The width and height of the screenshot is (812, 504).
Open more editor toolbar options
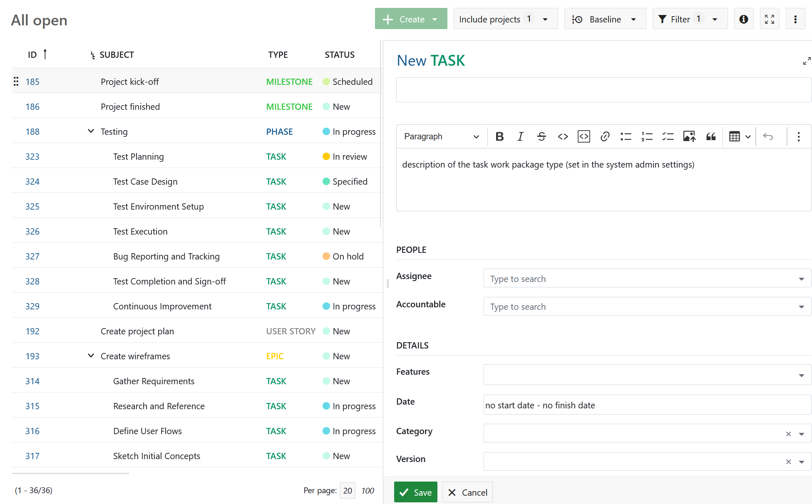click(x=799, y=136)
